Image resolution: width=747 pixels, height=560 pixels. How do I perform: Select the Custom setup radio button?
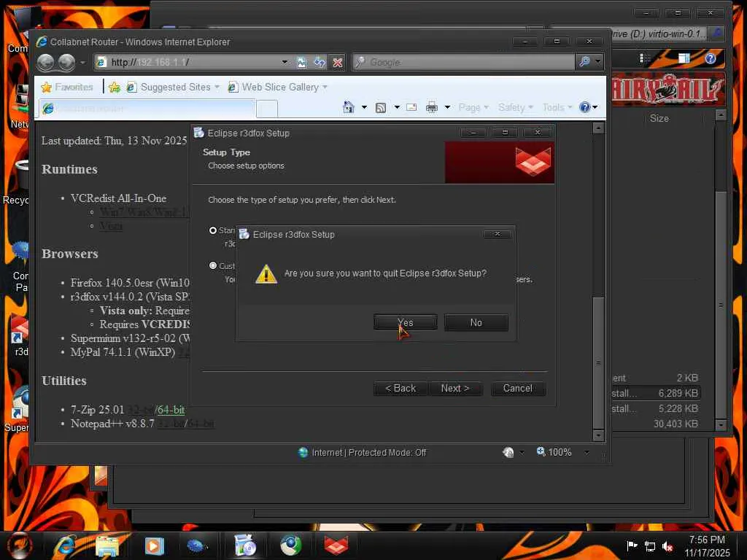coord(213,265)
